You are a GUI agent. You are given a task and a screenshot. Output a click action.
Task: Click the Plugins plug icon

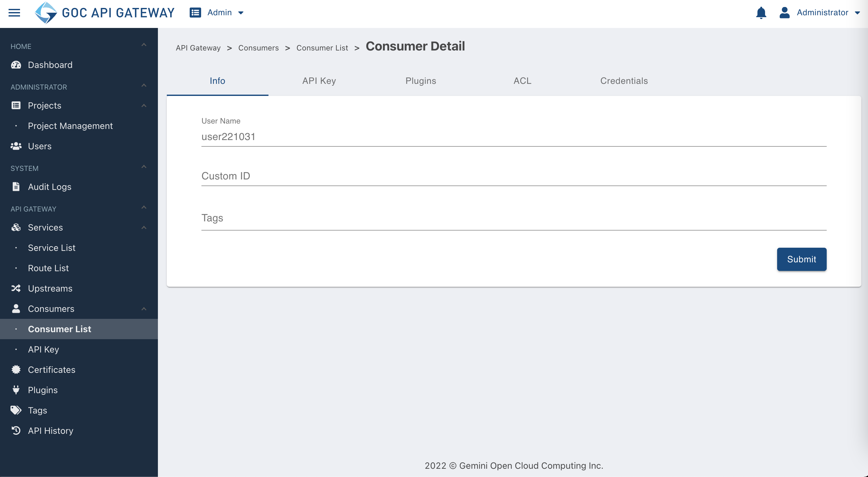[x=16, y=390]
